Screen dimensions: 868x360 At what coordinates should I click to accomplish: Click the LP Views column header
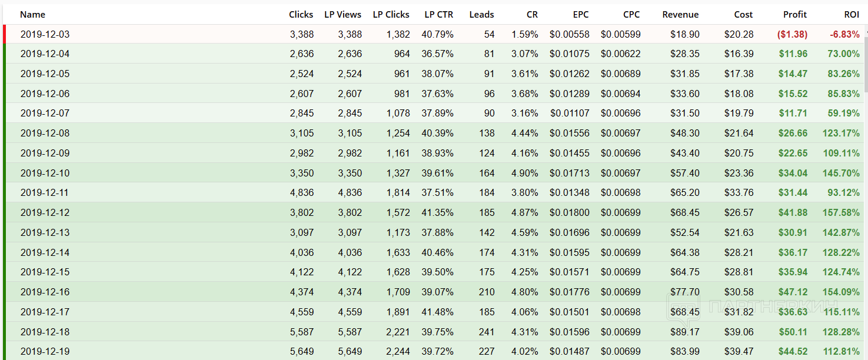point(342,15)
